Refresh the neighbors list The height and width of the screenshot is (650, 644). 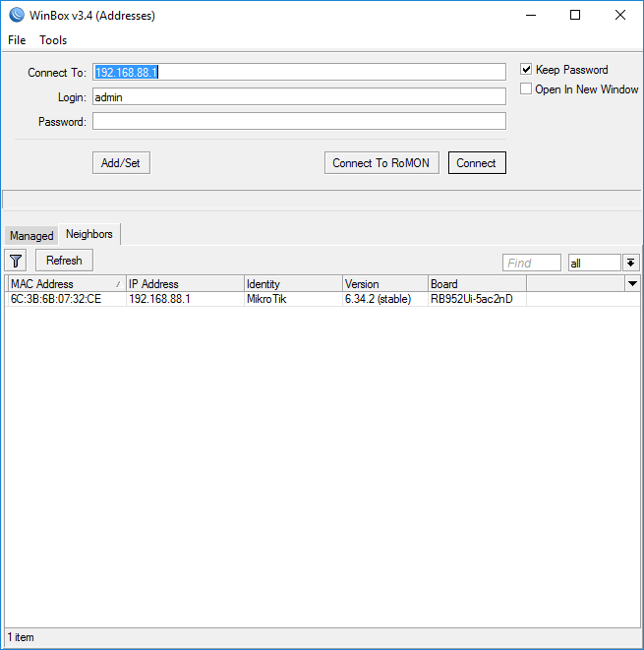64,261
